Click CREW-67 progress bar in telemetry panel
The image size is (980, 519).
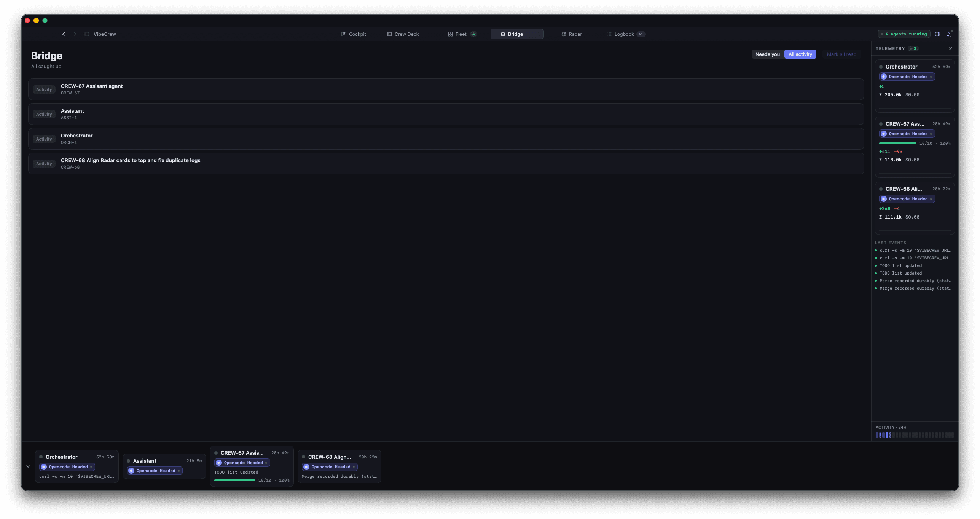tap(897, 144)
